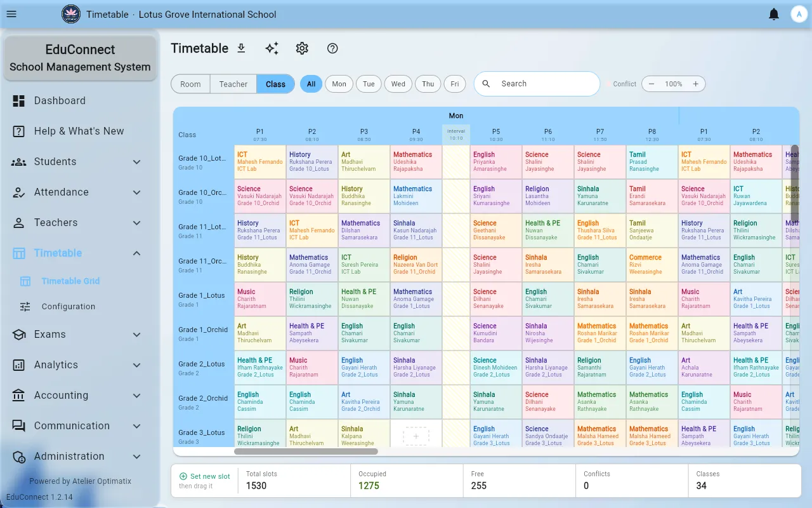This screenshot has height=508, width=812.
Task: Focus the timetable Search field
Action: tap(537, 84)
